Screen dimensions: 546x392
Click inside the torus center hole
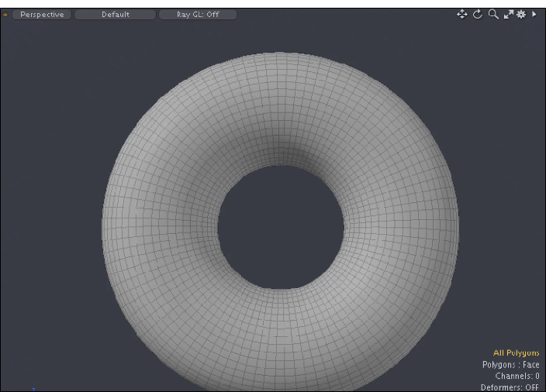(281, 226)
